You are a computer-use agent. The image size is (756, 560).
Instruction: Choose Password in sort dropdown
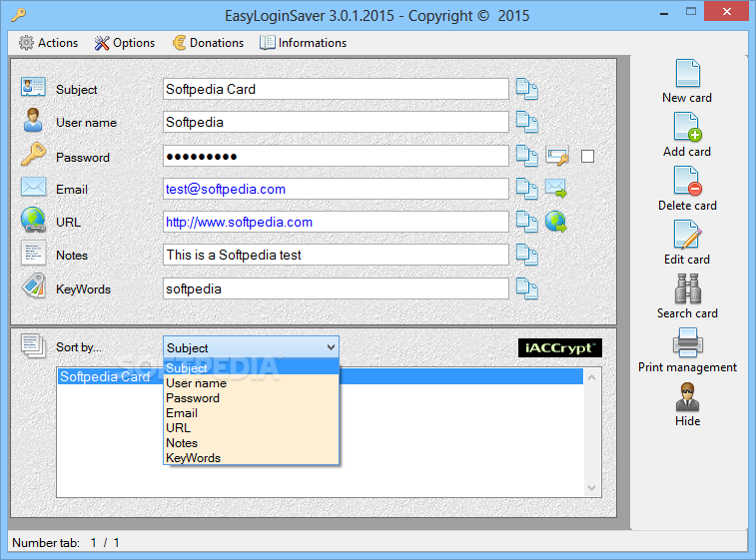(252, 398)
